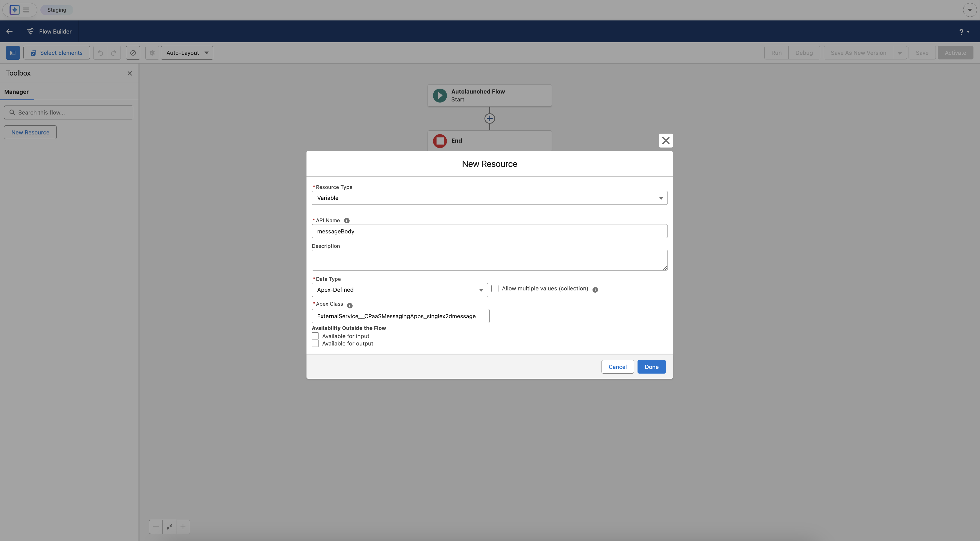Fit the flow to view with the resize icon

[169, 527]
